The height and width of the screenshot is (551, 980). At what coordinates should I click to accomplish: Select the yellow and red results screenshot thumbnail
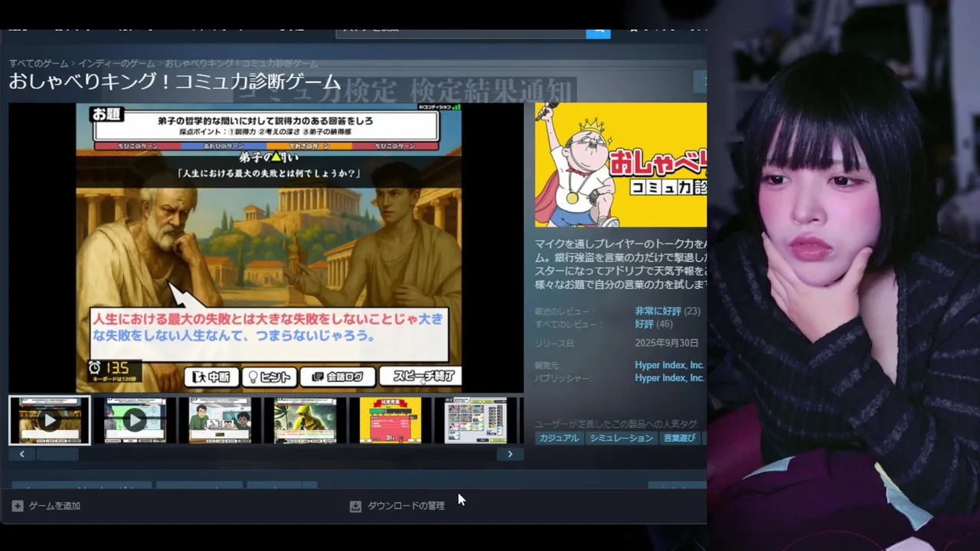click(390, 420)
